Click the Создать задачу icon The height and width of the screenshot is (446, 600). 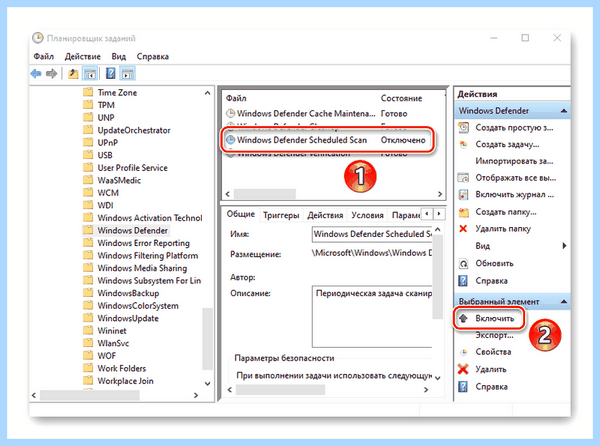(463, 144)
